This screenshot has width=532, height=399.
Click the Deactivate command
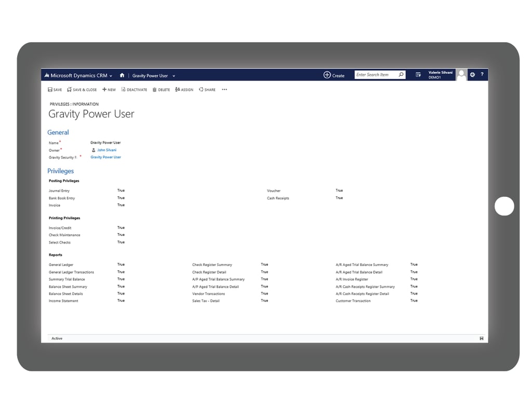135,89
